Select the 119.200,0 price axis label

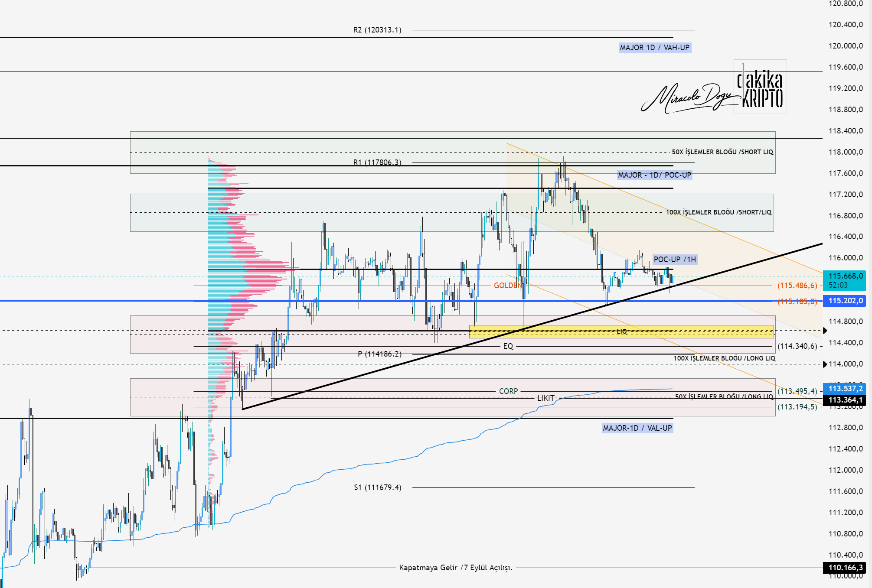click(846, 88)
